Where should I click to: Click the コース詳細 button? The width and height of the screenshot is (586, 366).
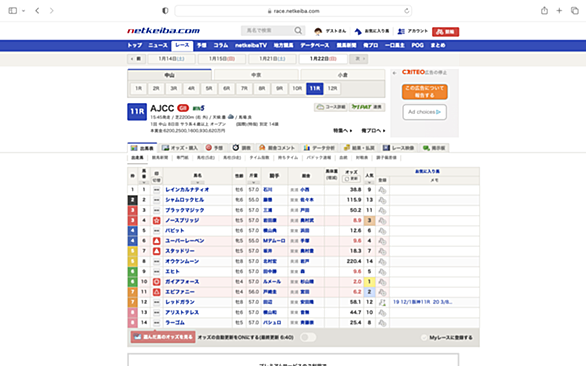point(331,107)
